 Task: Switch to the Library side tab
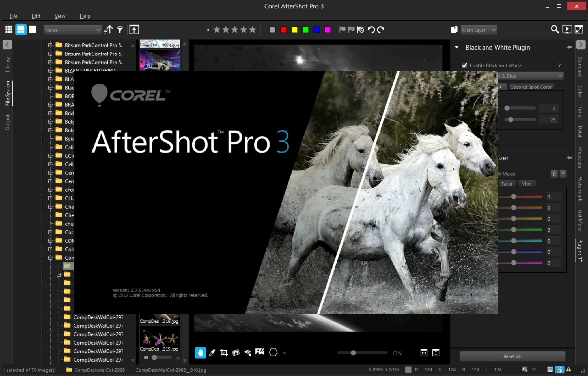pos(8,64)
